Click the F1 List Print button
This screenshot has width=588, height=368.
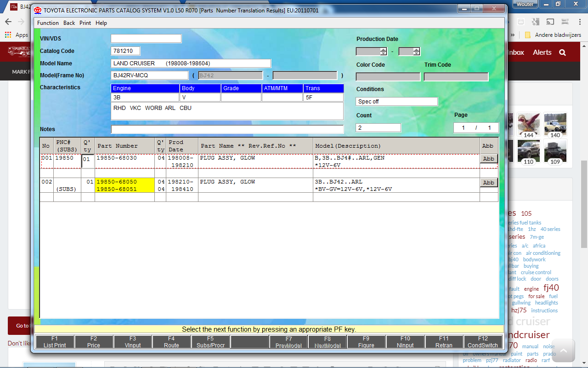[55, 342]
